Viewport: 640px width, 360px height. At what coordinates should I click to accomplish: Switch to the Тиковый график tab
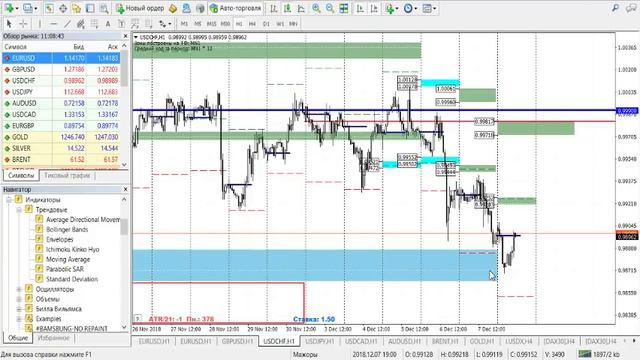coord(67,176)
